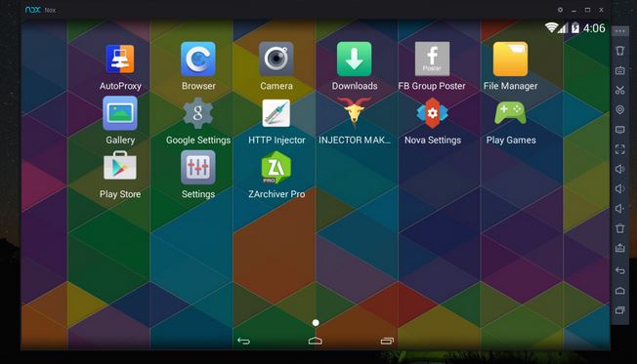The height and width of the screenshot is (364, 637).
Task: Minimize the Nox emulator window
Action: (573, 10)
